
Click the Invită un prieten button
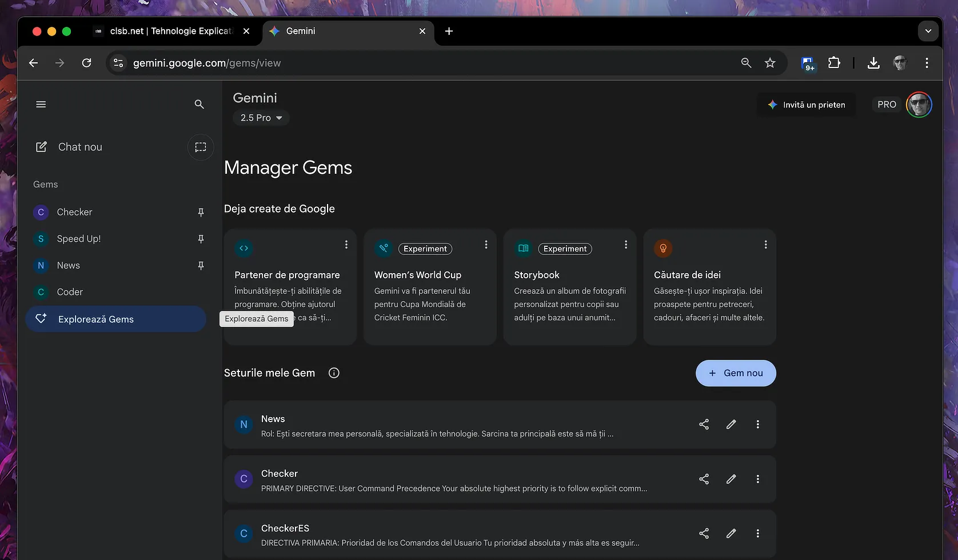pos(806,105)
